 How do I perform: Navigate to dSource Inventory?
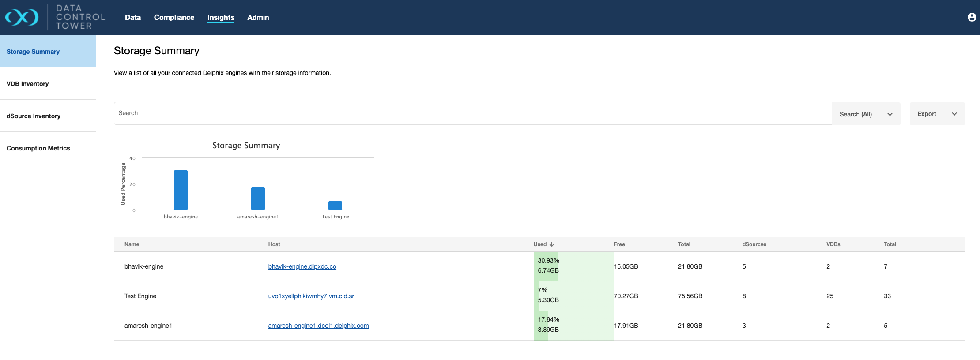(34, 116)
